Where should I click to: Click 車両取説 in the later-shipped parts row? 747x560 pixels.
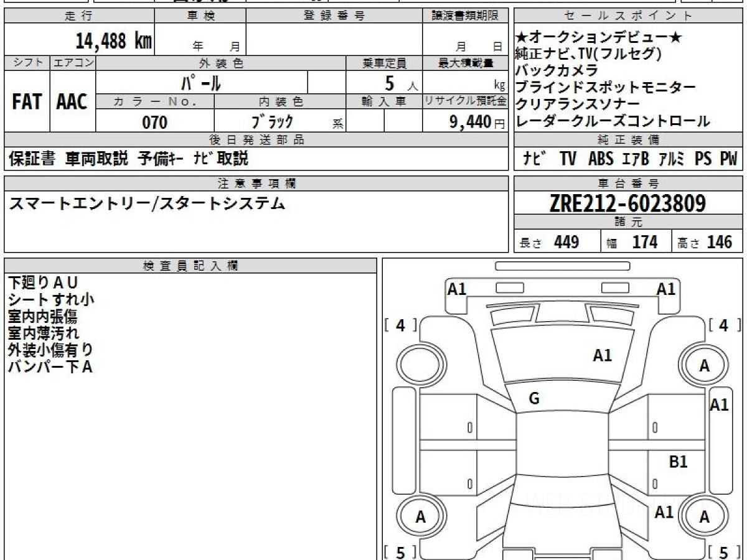pos(96,159)
